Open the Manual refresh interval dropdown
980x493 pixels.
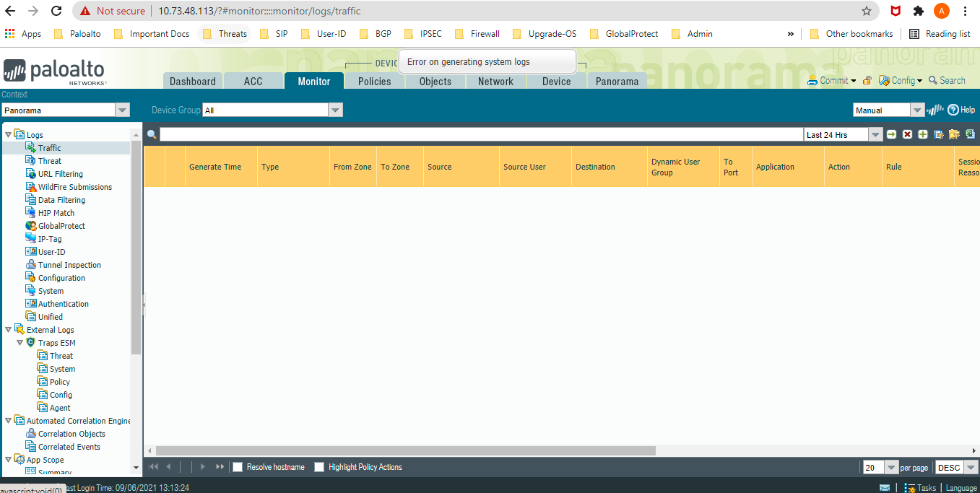[917, 110]
